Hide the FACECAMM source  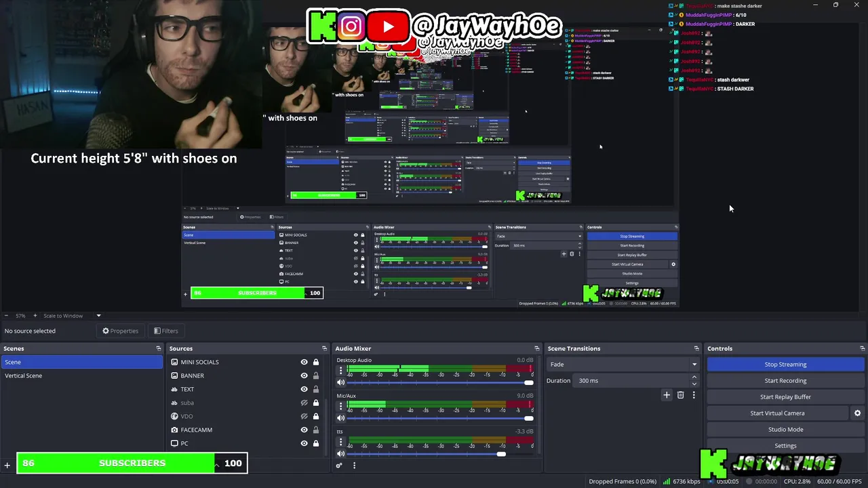(x=304, y=430)
